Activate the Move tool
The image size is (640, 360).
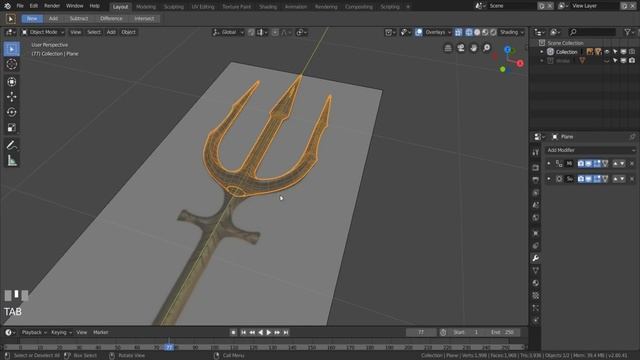(12, 97)
